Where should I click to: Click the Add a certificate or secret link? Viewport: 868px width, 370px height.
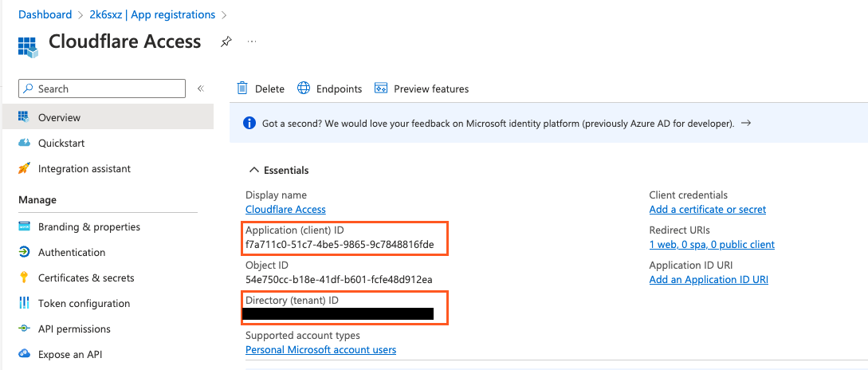click(x=707, y=209)
